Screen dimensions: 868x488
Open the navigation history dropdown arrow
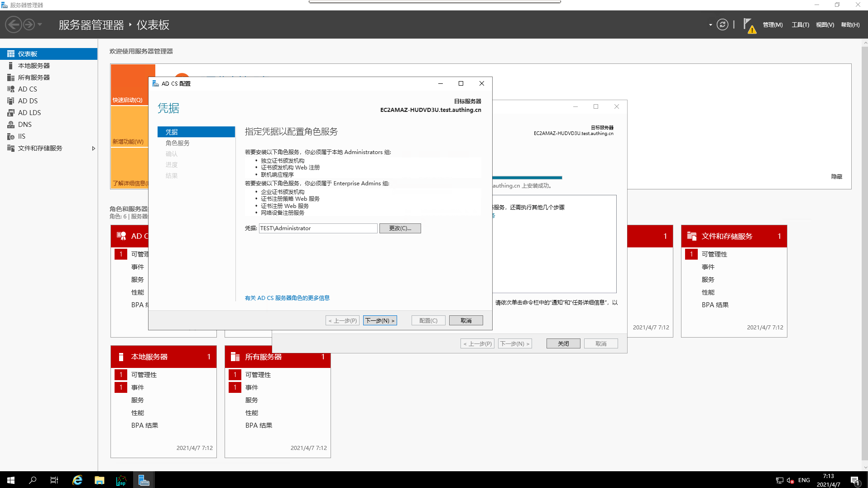point(40,25)
